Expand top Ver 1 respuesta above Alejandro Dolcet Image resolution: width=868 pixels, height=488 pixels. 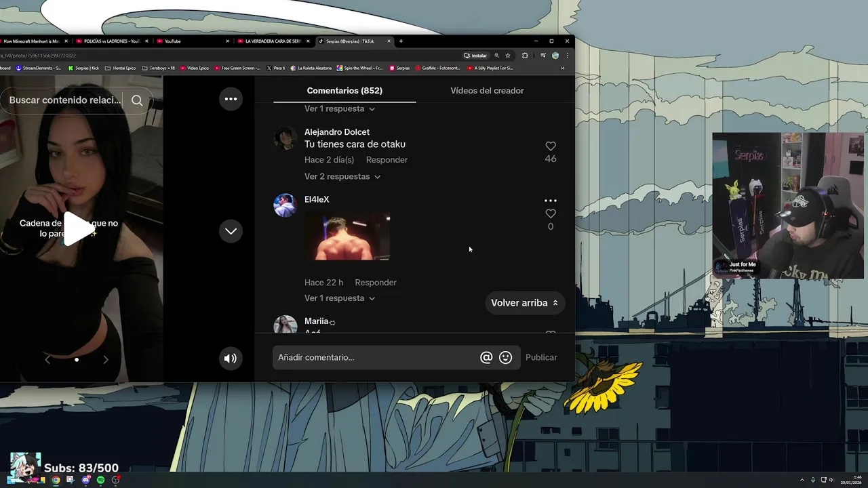340,109
